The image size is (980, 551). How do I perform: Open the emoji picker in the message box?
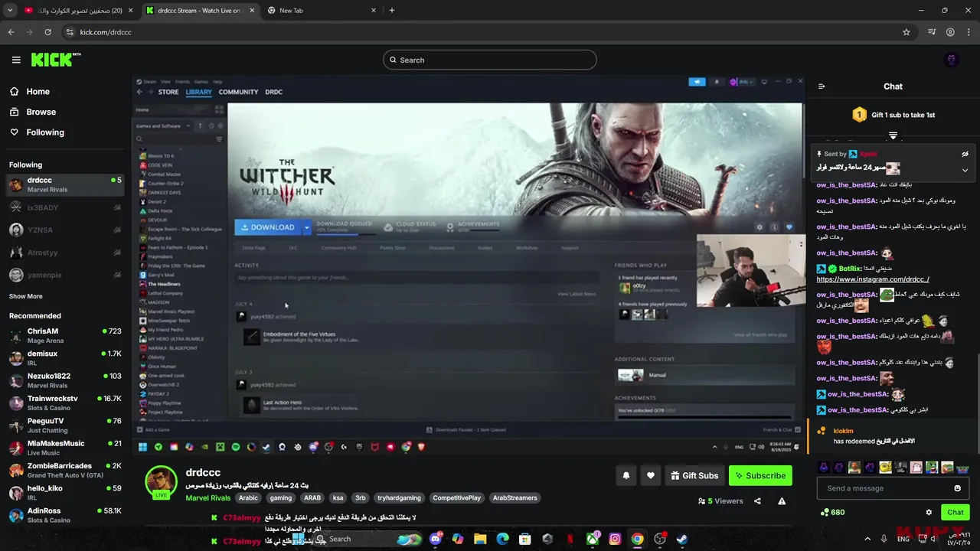(x=957, y=488)
